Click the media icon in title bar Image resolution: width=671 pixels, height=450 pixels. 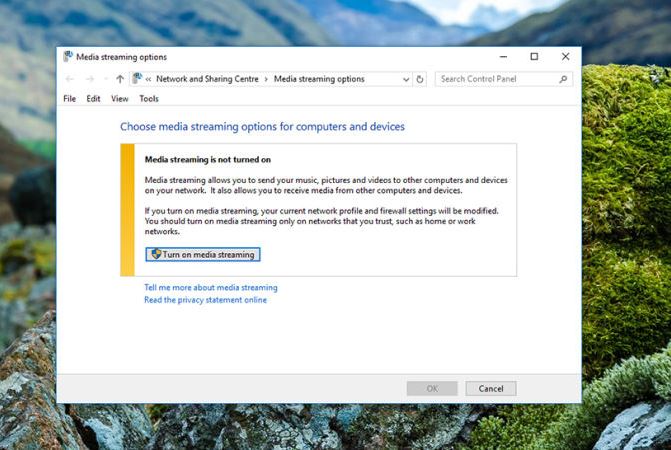[68, 57]
